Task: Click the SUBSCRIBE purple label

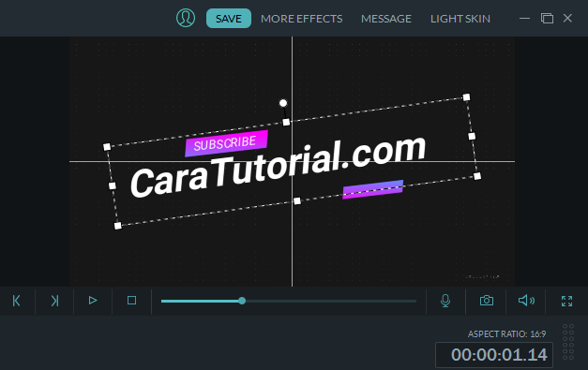Action: [x=226, y=143]
